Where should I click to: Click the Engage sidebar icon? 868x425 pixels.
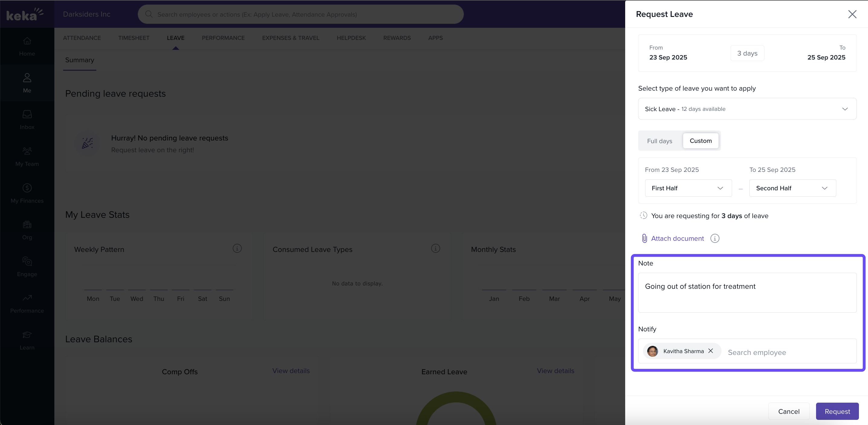27,262
